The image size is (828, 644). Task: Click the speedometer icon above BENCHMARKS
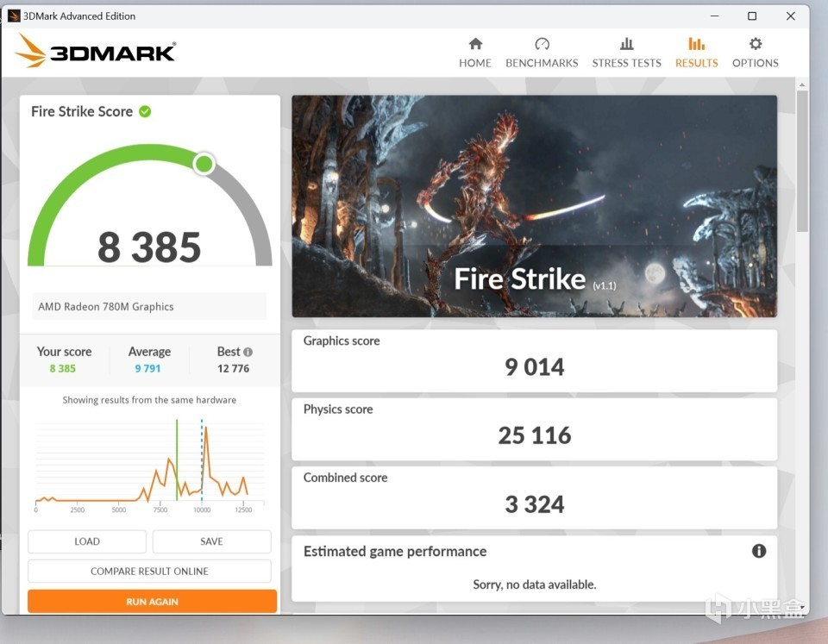(542, 43)
